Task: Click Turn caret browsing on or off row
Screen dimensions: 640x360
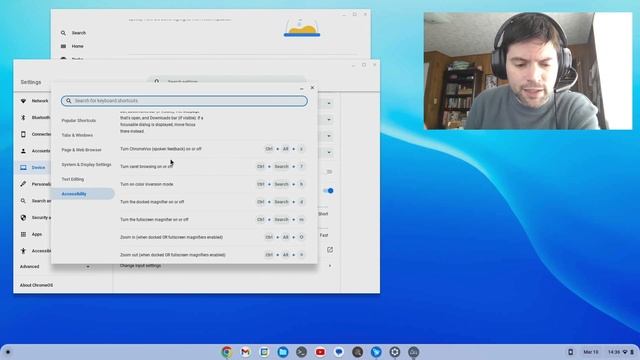Action: [x=213, y=167]
